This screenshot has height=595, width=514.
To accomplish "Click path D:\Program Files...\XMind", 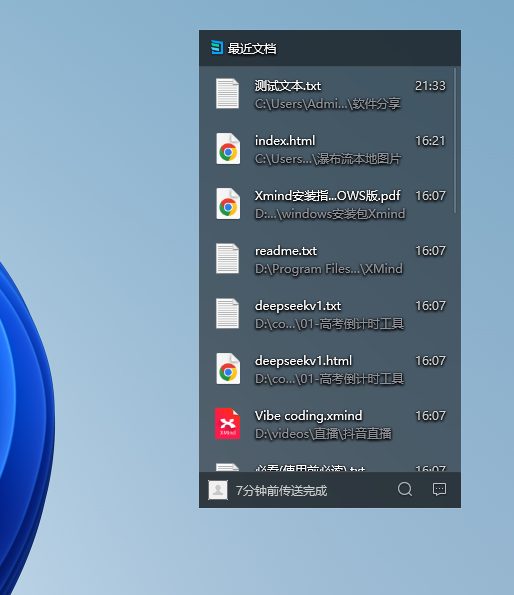I will pyautogui.click(x=329, y=269).
